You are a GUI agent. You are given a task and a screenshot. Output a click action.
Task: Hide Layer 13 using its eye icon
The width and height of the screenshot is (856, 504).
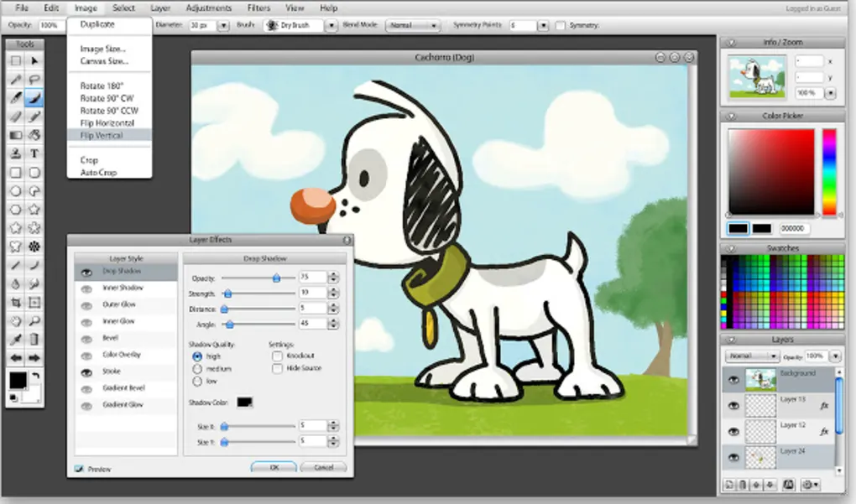pyautogui.click(x=733, y=405)
